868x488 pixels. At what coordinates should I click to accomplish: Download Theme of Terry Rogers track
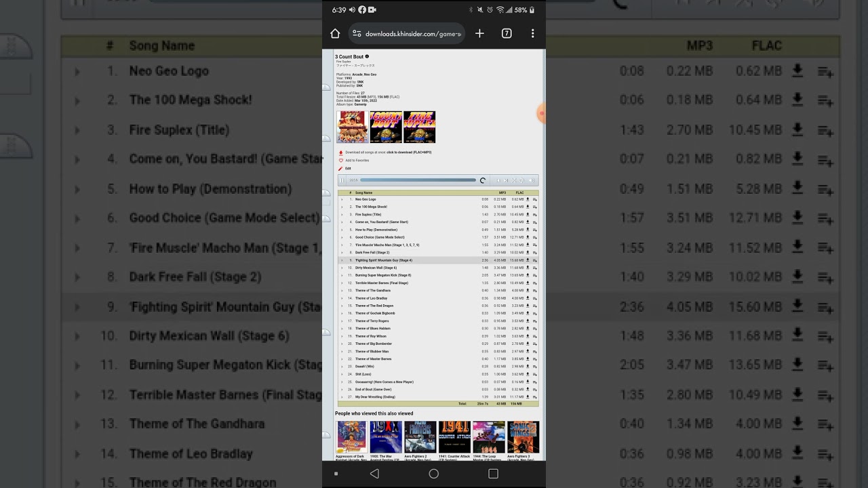coord(528,321)
